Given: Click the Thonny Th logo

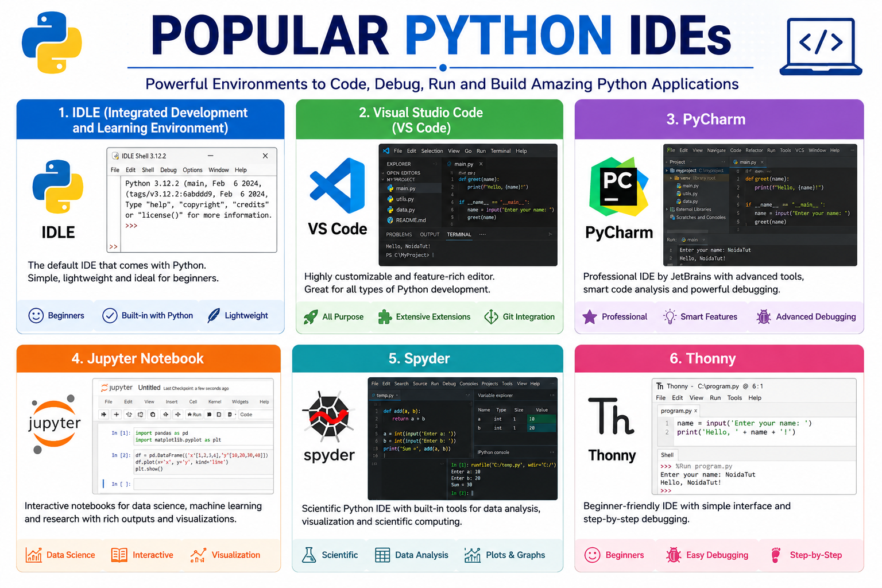Looking at the screenshot, I should tap(611, 416).
